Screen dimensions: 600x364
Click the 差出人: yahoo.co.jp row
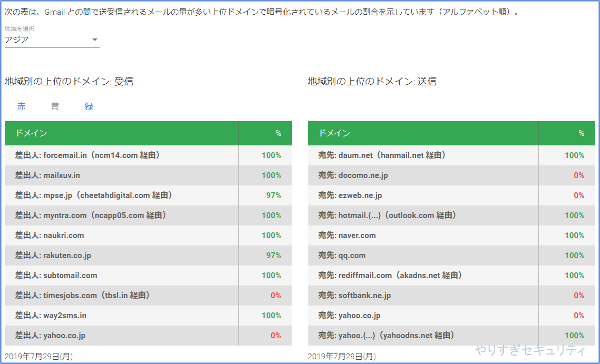(x=148, y=336)
